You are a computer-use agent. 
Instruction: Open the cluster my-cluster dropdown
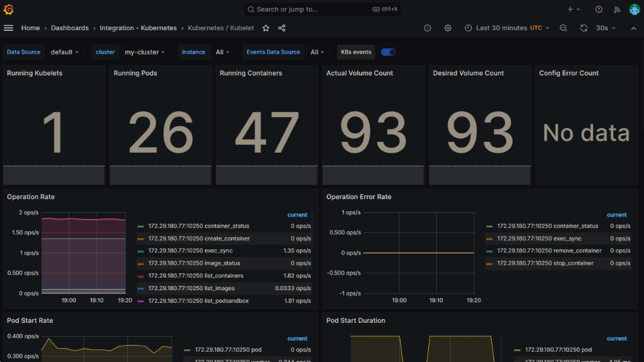(x=145, y=52)
